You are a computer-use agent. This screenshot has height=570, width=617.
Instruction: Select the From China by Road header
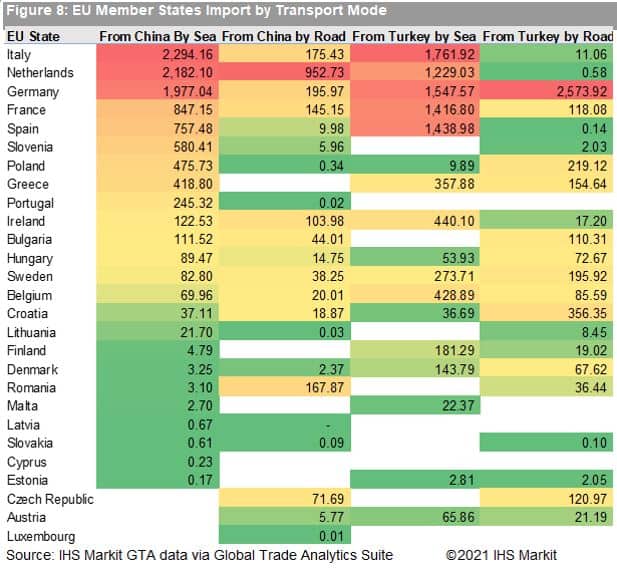pyautogui.click(x=283, y=36)
